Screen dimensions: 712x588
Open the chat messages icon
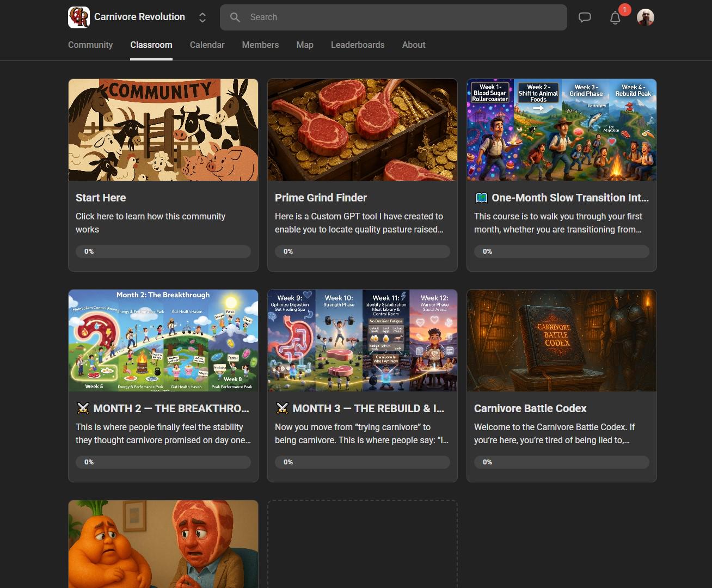(585, 17)
